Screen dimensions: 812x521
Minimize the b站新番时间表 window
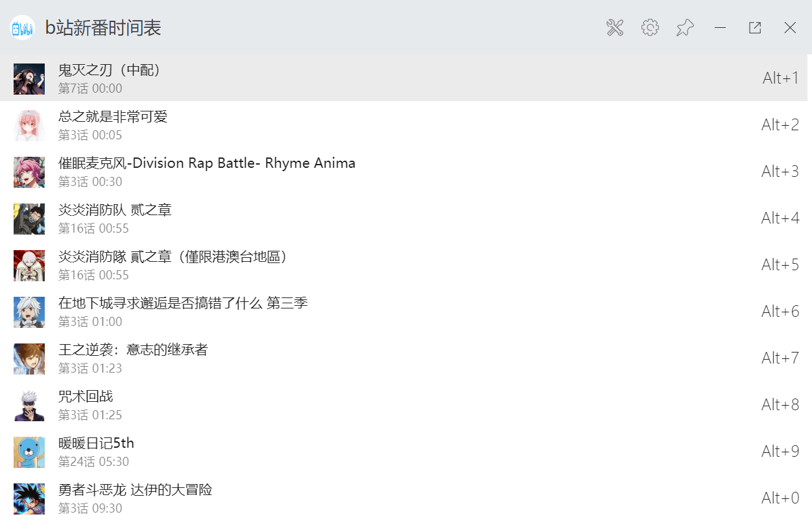coord(720,28)
